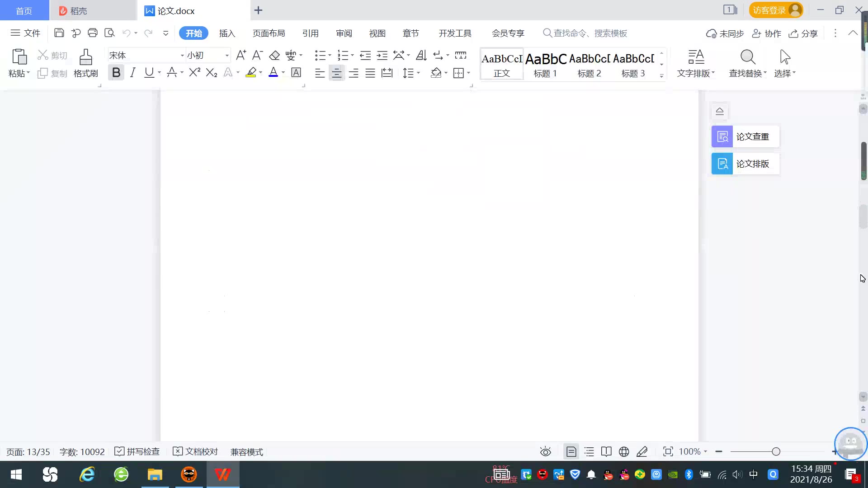The image size is (868, 488).
Task: Click the Undo arrow icon
Action: (127, 33)
